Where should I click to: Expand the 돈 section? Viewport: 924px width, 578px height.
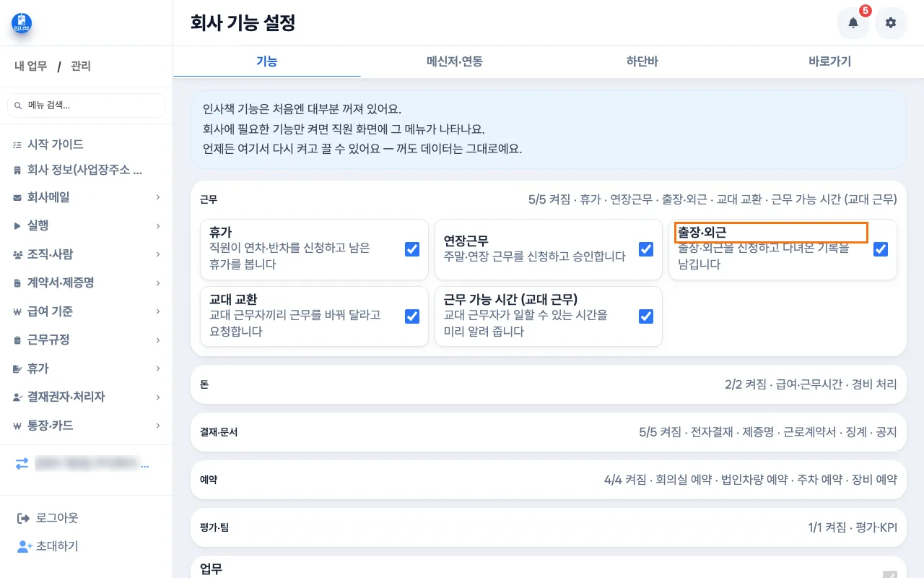coord(548,384)
